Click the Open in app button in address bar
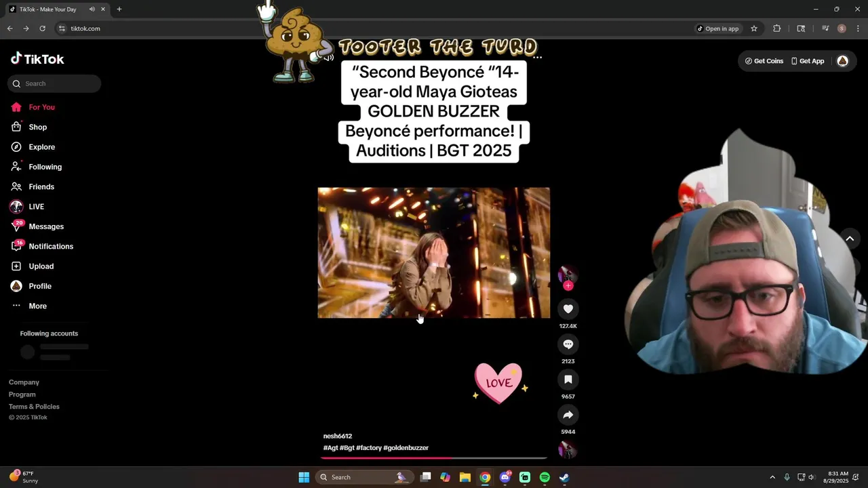This screenshot has height=488, width=868. 717,28
